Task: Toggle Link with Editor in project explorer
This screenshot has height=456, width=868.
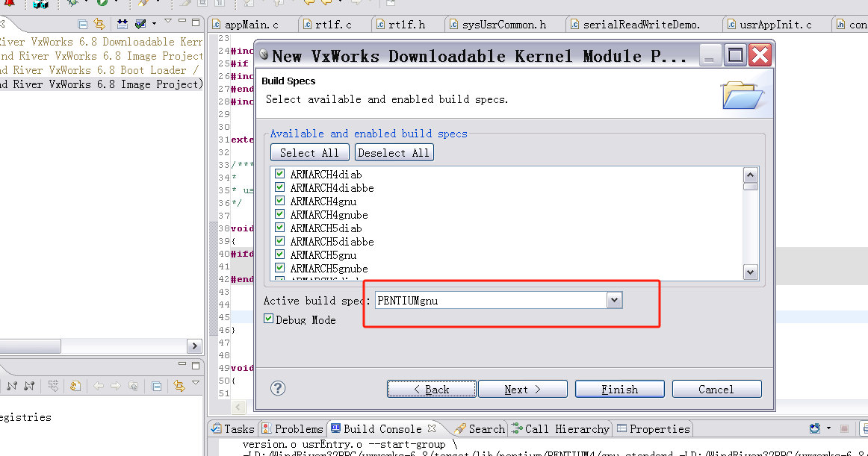Action: coord(99,24)
